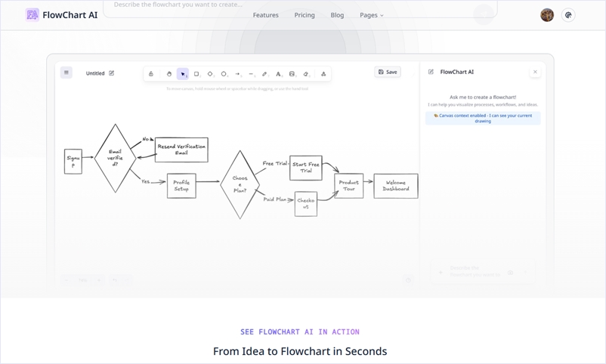Choose the Insert image tool

(x=292, y=74)
